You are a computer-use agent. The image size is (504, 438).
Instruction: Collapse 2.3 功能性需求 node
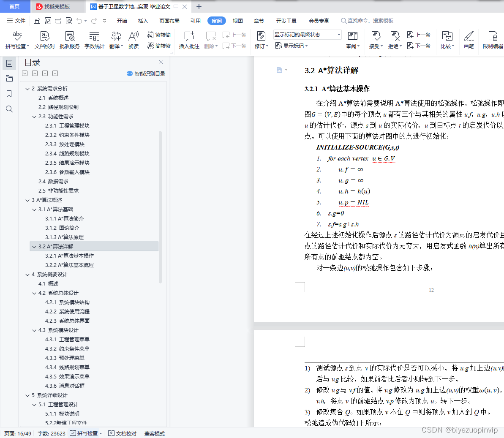pos(34,117)
